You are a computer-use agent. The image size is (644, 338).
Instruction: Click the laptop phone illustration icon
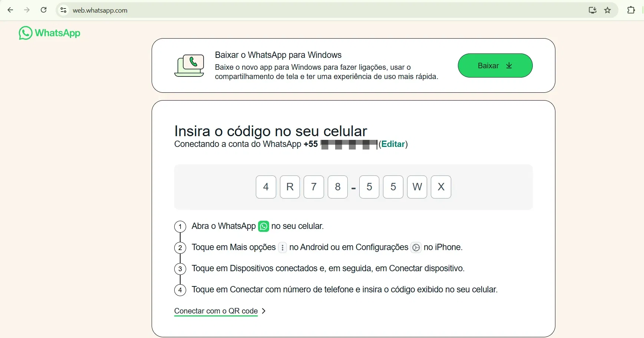pyautogui.click(x=189, y=66)
